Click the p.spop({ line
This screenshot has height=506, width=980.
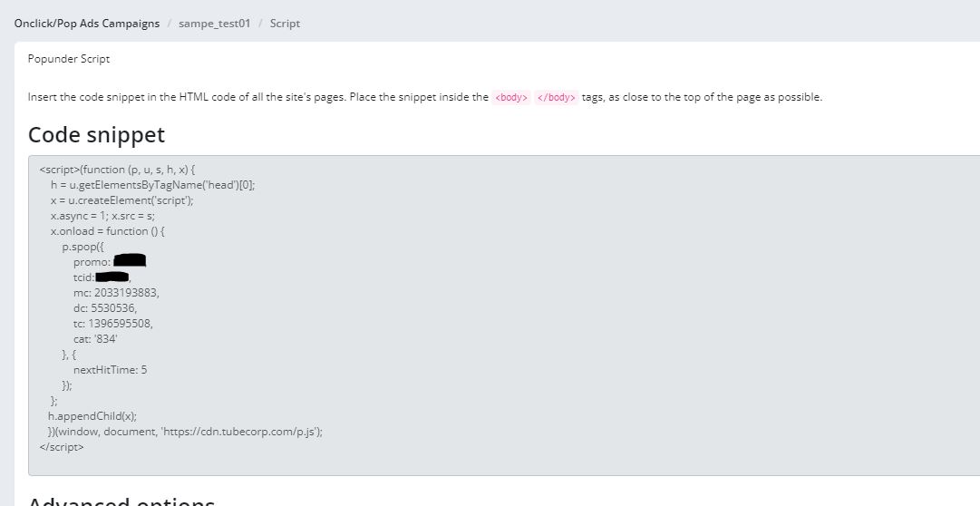[82, 247]
